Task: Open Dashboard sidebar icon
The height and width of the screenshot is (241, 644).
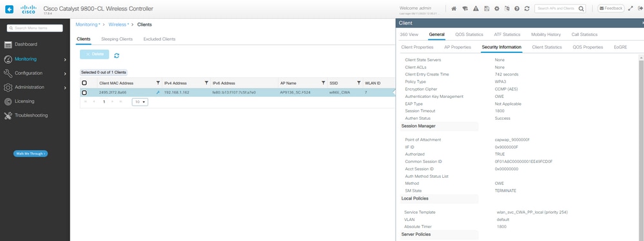Action: pyautogui.click(x=8, y=44)
